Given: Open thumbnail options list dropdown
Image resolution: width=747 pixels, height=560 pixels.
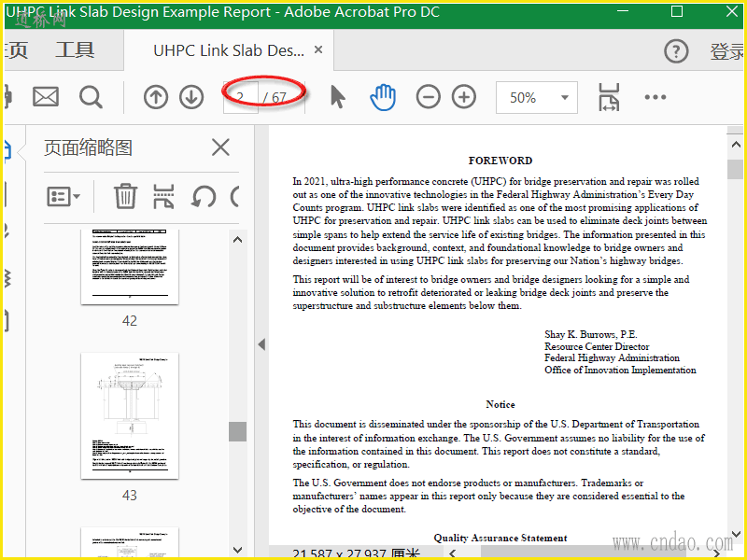Looking at the screenshot, I should click(x=63, y=196).
